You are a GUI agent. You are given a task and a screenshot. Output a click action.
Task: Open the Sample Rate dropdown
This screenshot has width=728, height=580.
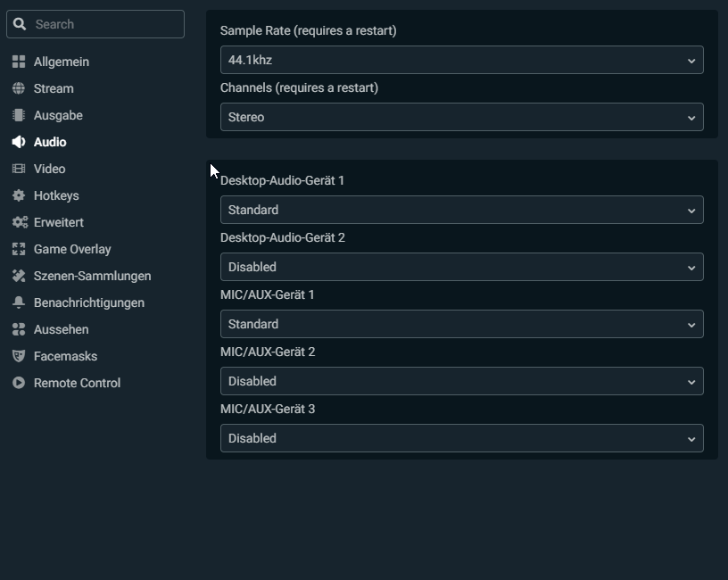coord(461,60)
